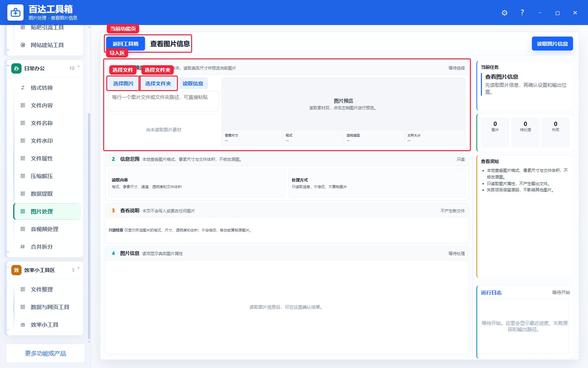Image resolution: width=588 pixels, height=368 pixels.
Task: Click the sidebar vertical scrollbar
Action: click(89, 226)
